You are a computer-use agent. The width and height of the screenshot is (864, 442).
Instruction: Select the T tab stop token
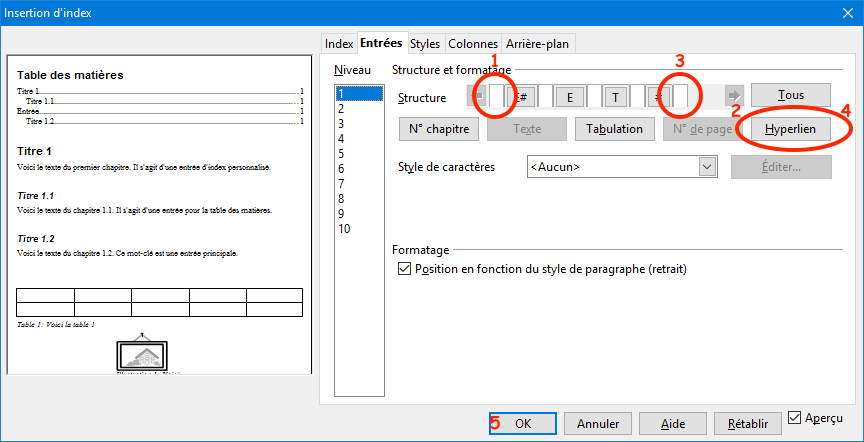click(x=615, y=96)
